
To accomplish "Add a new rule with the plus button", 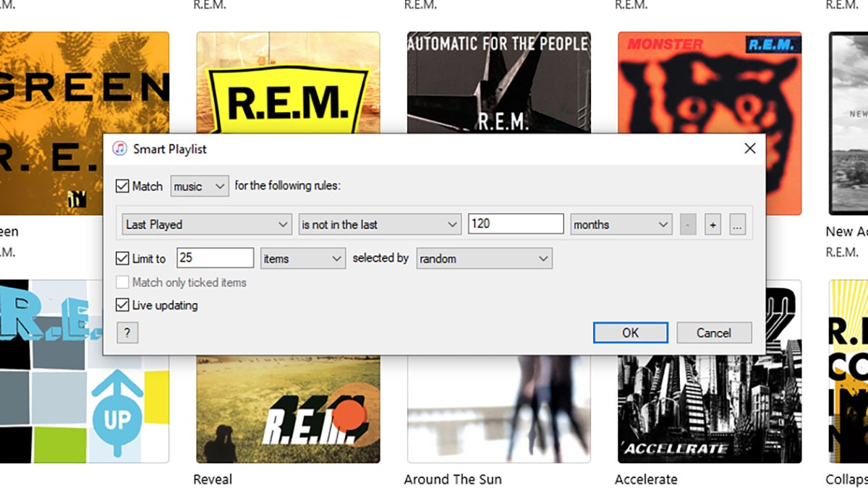I will (713, 224).
